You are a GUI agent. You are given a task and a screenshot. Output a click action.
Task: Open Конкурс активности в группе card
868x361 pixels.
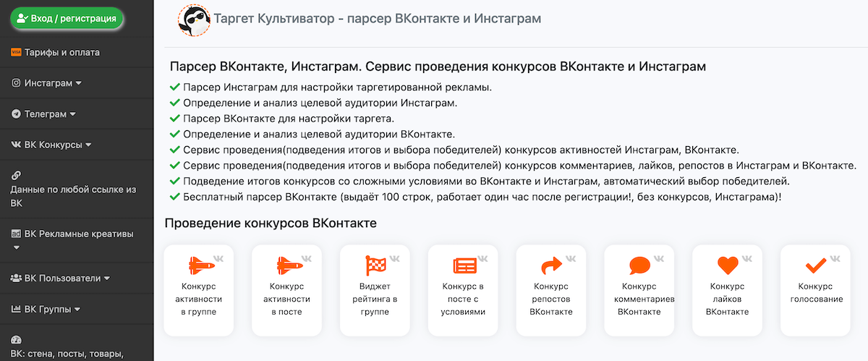[x=199, y=290]
